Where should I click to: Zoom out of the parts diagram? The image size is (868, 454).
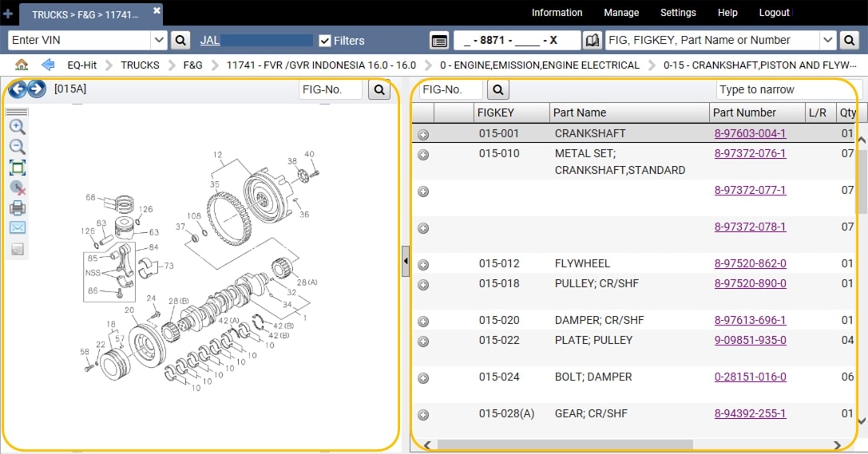[18, 147]
